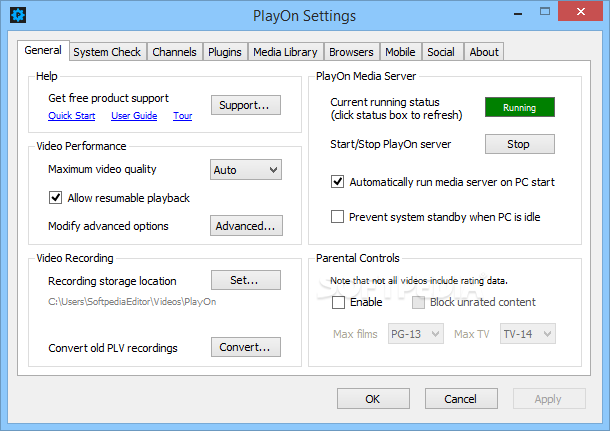
Task: Open Advanced... video options
Action: pos(246,226)
